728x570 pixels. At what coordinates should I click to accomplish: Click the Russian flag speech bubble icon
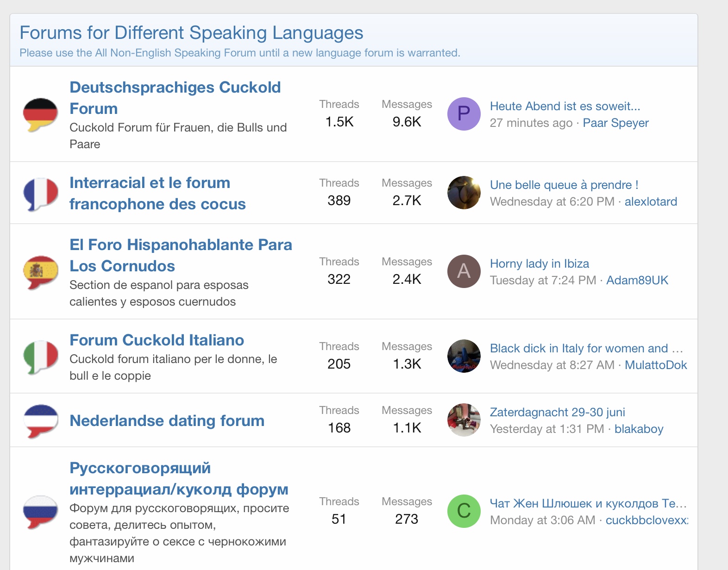click(40, 512)
